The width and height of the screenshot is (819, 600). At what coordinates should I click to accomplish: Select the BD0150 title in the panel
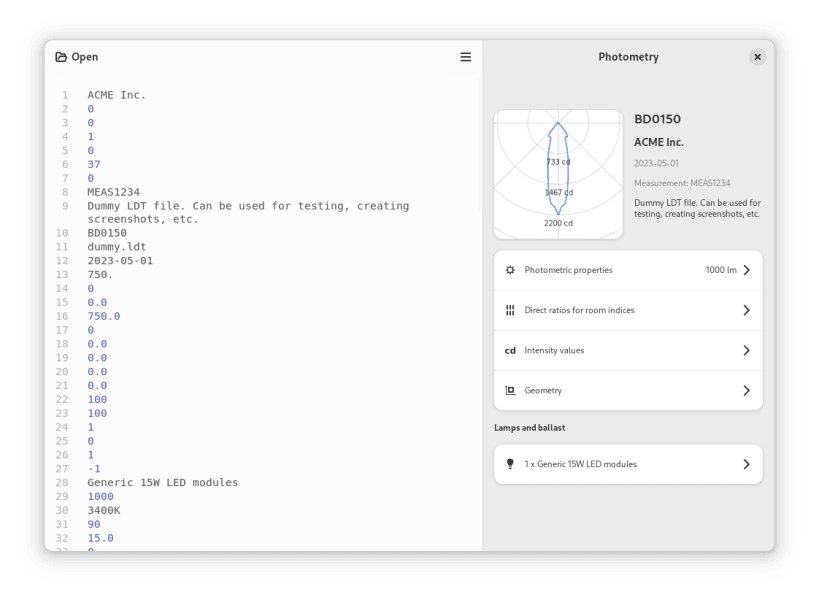(x=659, y=118)
